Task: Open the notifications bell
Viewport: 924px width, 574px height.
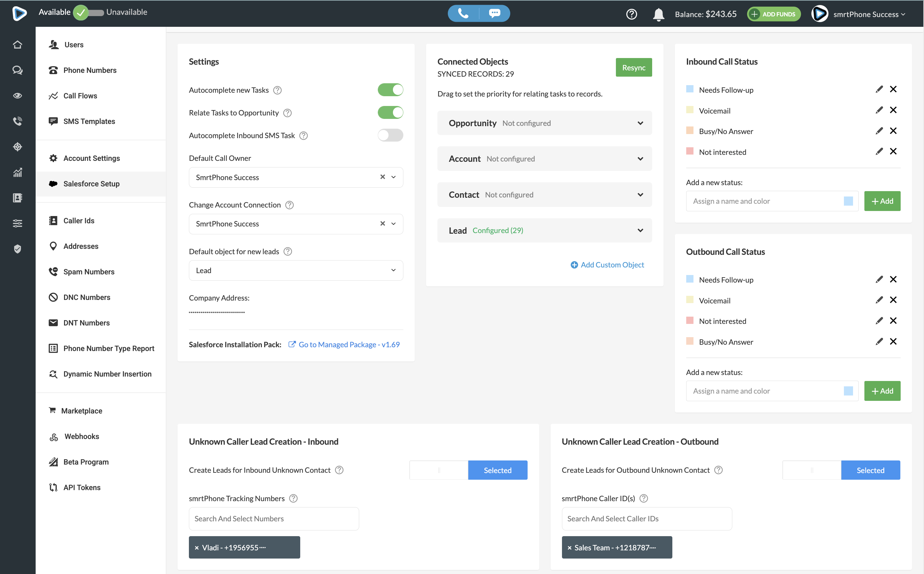Action: coord(658,15)
